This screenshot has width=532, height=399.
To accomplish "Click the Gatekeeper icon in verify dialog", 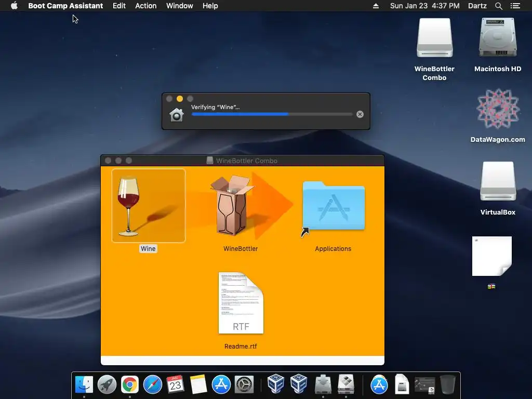I will pyautogui.click(x=177, y=115).
